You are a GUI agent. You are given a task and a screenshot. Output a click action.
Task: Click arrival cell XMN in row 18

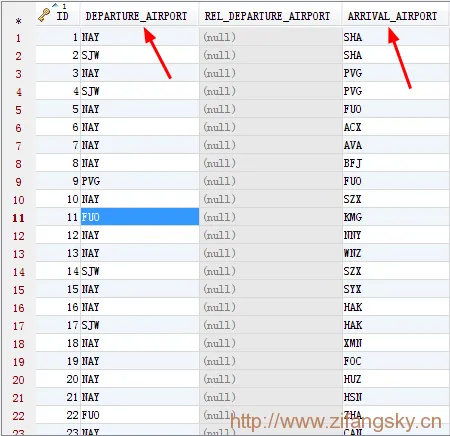(x=396, y=343)
